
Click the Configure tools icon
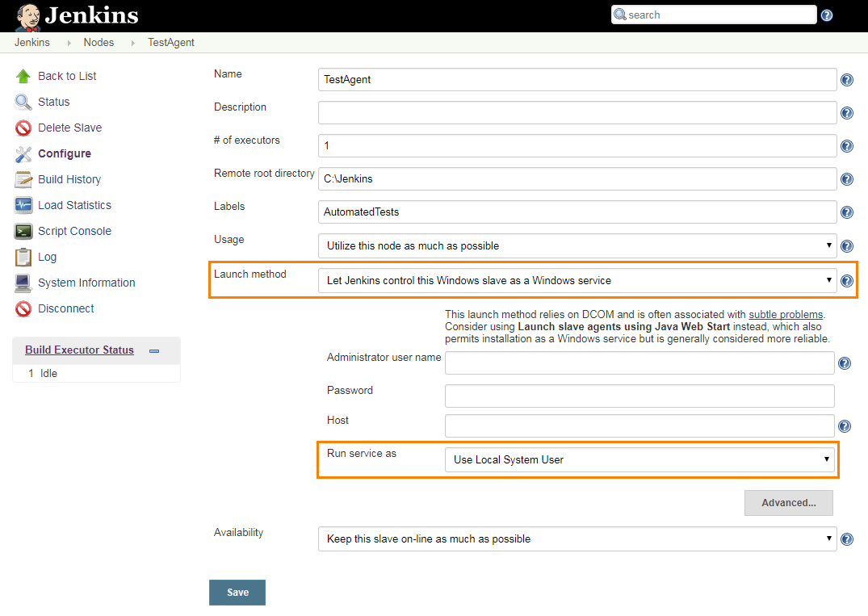(x=23, y=154)
